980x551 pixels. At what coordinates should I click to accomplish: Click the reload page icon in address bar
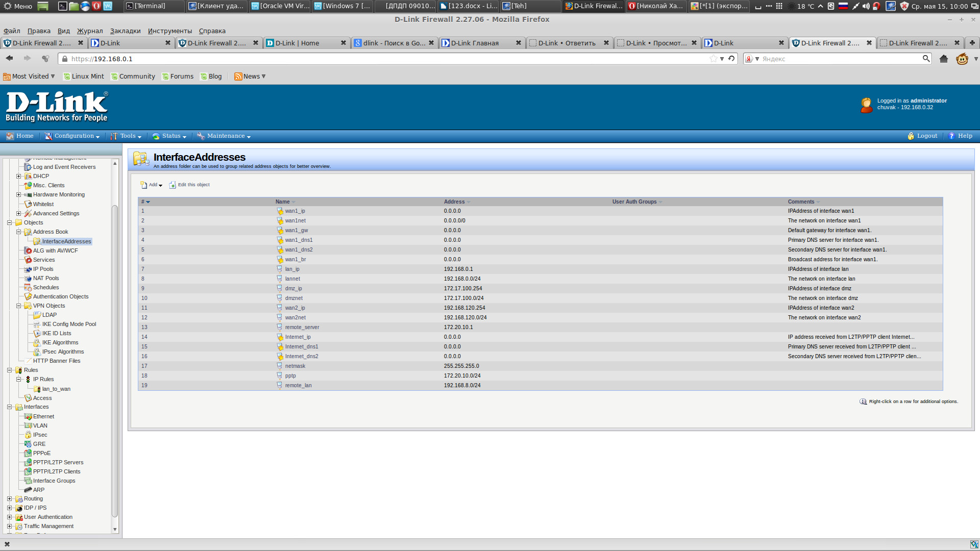click(x=731, y=59)
